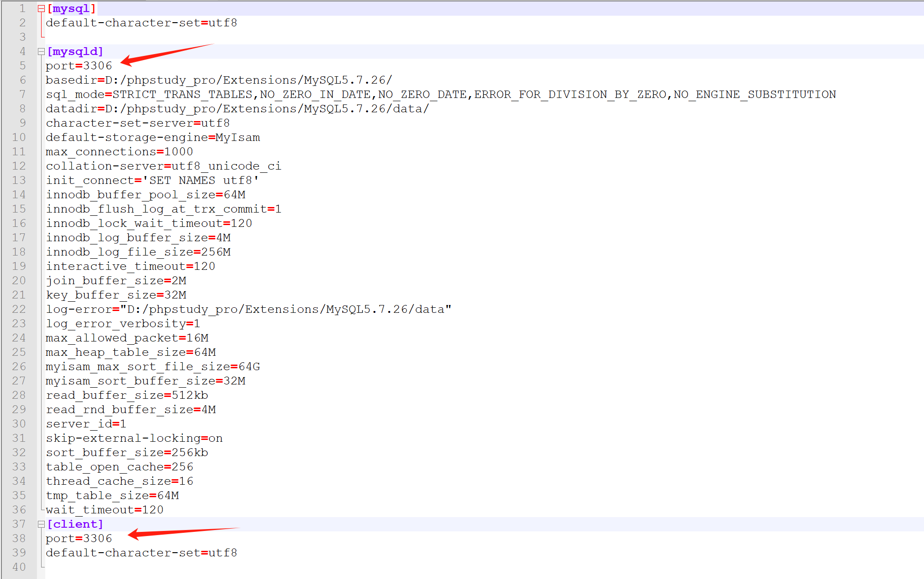The image size is (924, 579).
Task: Click the innodb_buffer_pool_size=64M line
Action: click(145, 195)
